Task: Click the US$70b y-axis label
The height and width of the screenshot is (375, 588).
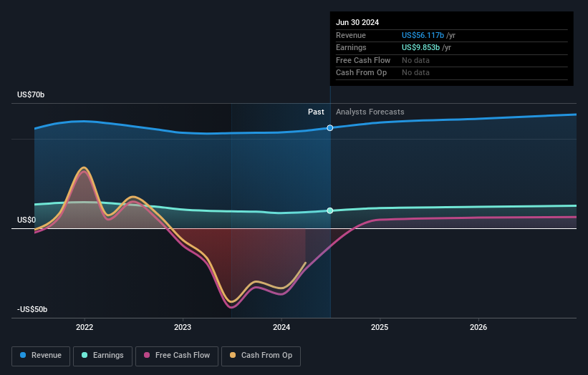Action: point(31,94)
